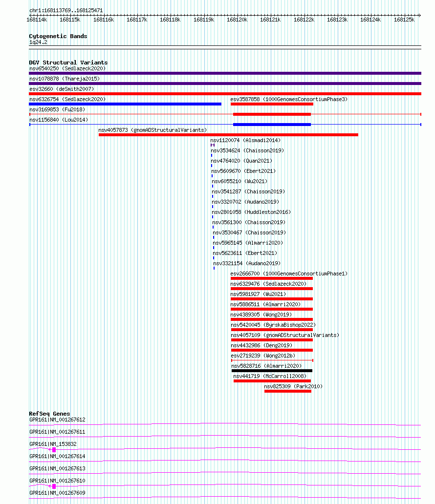Click nsv6329476 (Sedlazeck2020) label
The image size is (435, 504).
(x=268, y=284)
